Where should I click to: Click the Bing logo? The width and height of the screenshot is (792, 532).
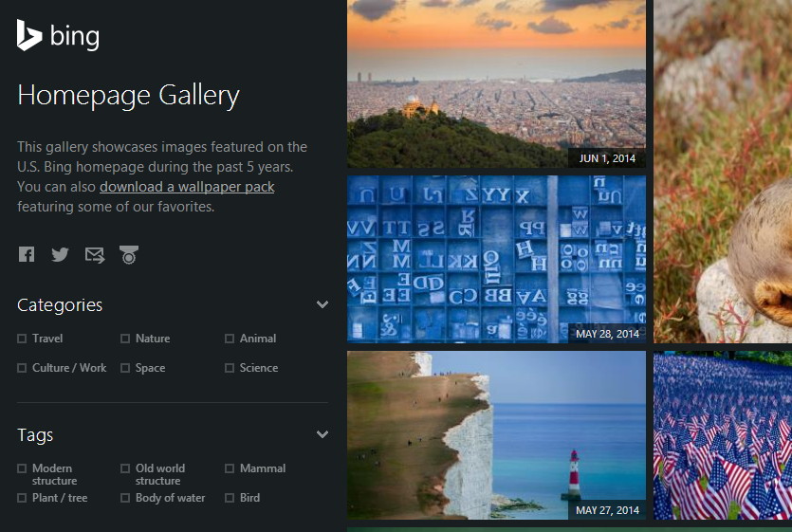point(58,36)
